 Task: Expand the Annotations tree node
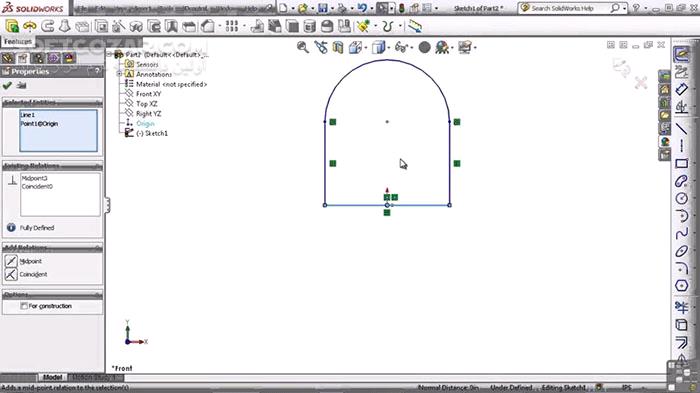(x=119, y=74)
